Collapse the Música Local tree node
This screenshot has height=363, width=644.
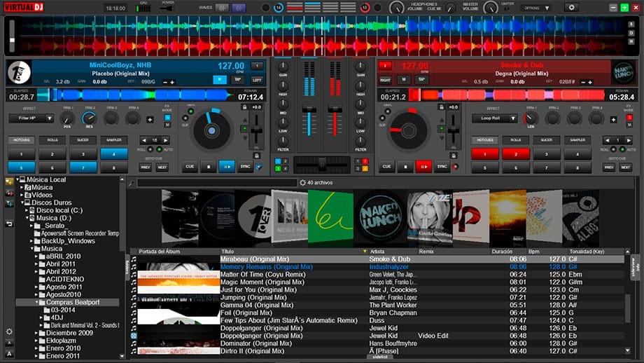tap(17, 179)
